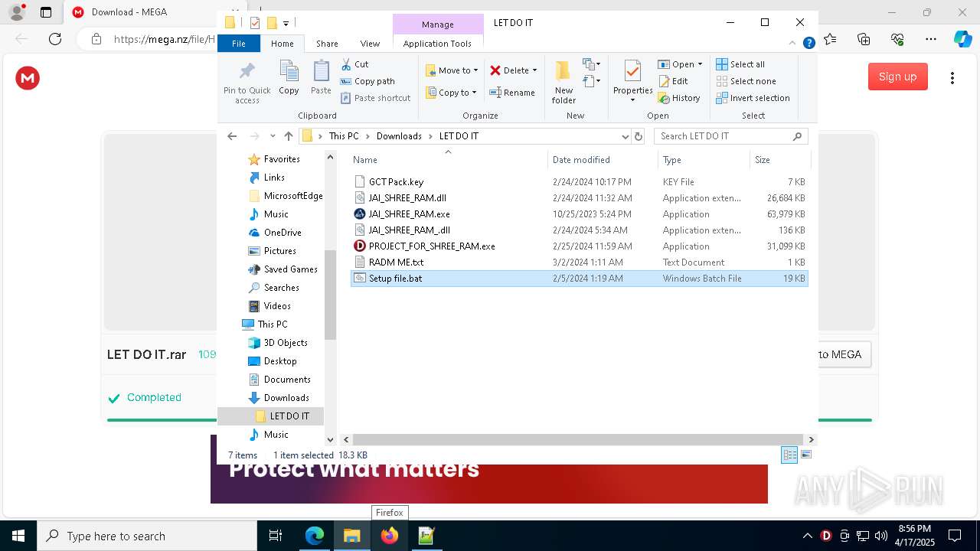Open the Copy to dropdown

pos(451,93)
